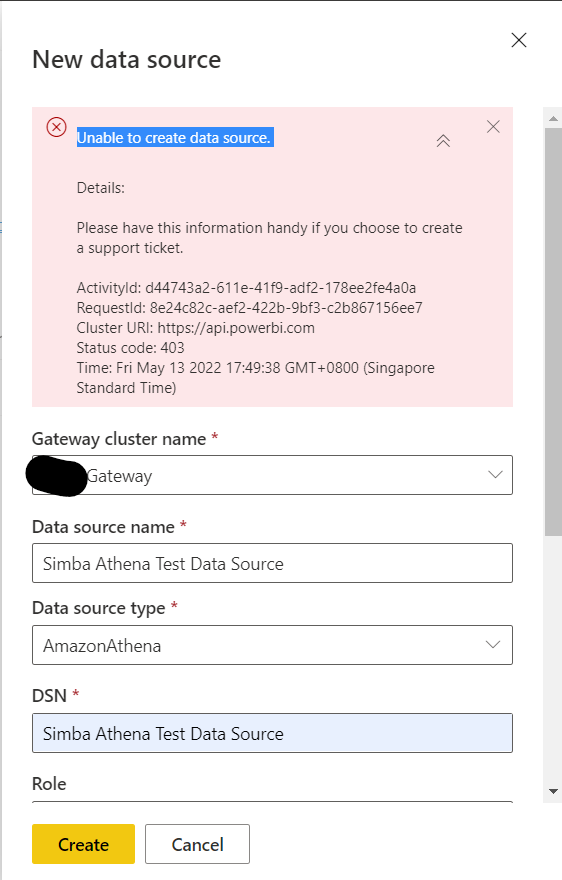Click the 'Status code: 403' text
The image size is (562, 880).
coord(130,348)
